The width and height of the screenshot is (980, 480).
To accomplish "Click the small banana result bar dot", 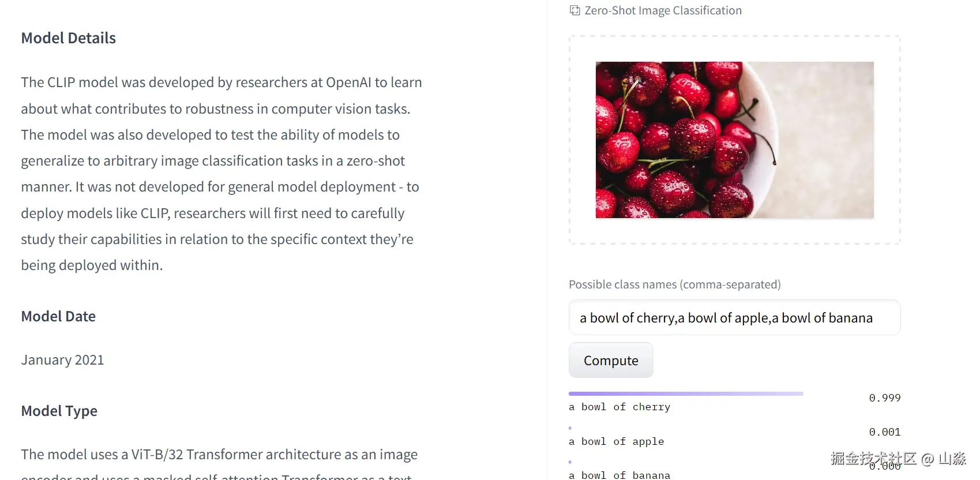I will (x=570, y=462).
